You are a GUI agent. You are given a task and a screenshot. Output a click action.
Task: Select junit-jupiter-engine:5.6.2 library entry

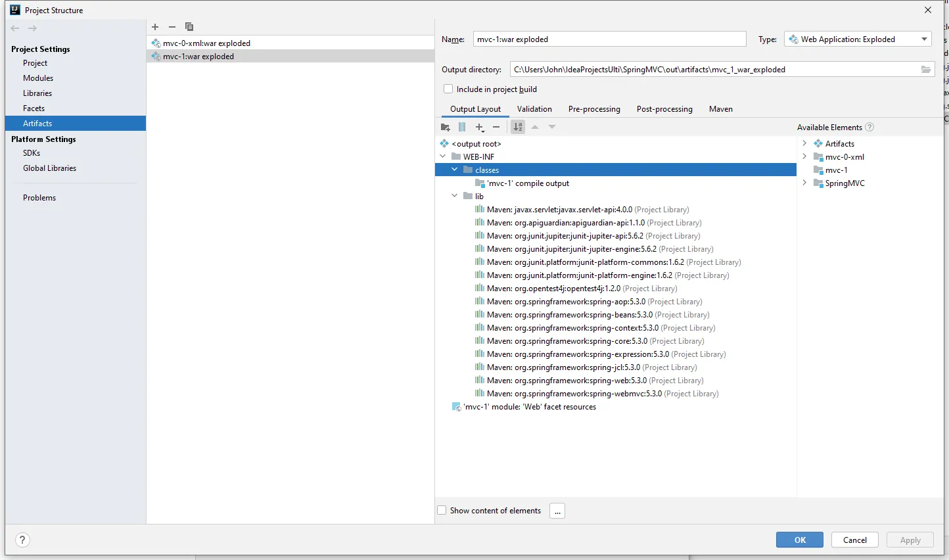click(594, 249)
